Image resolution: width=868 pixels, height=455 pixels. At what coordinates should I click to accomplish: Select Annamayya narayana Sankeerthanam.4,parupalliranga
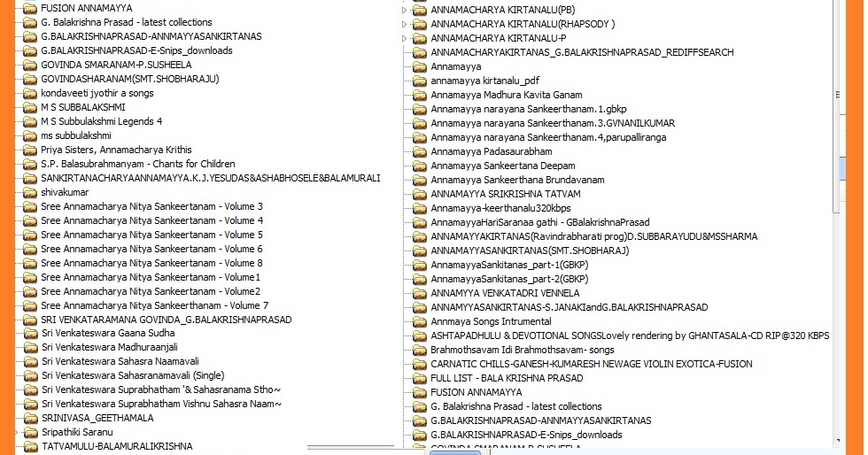(x=548, y=138)
